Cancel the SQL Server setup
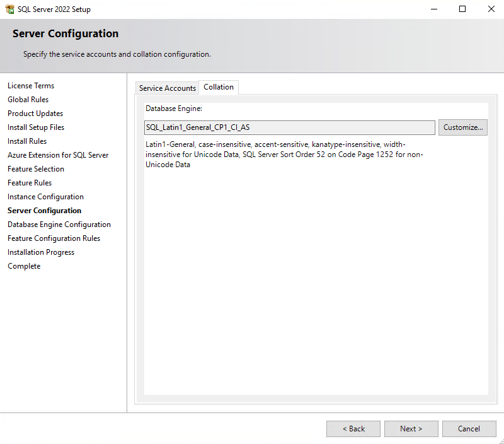The image size is (504, 444). pos(469,429)
